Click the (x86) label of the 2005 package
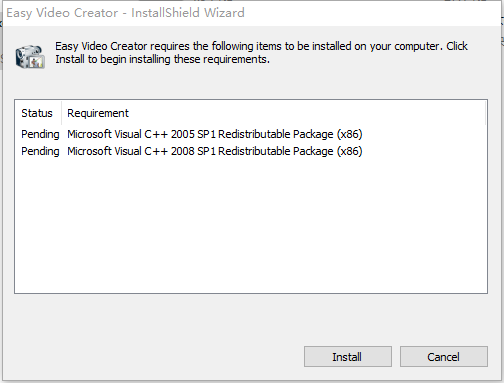 tap(349, 134)
